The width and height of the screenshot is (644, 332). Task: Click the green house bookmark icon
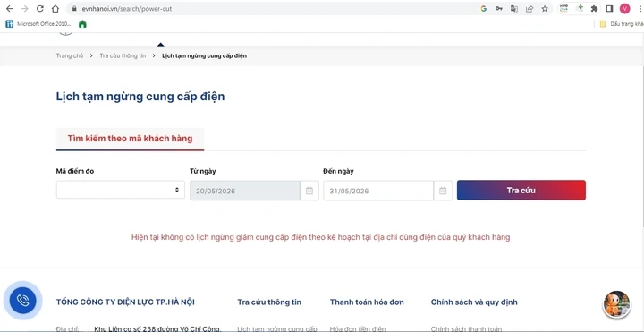click(x=82, y=24)
